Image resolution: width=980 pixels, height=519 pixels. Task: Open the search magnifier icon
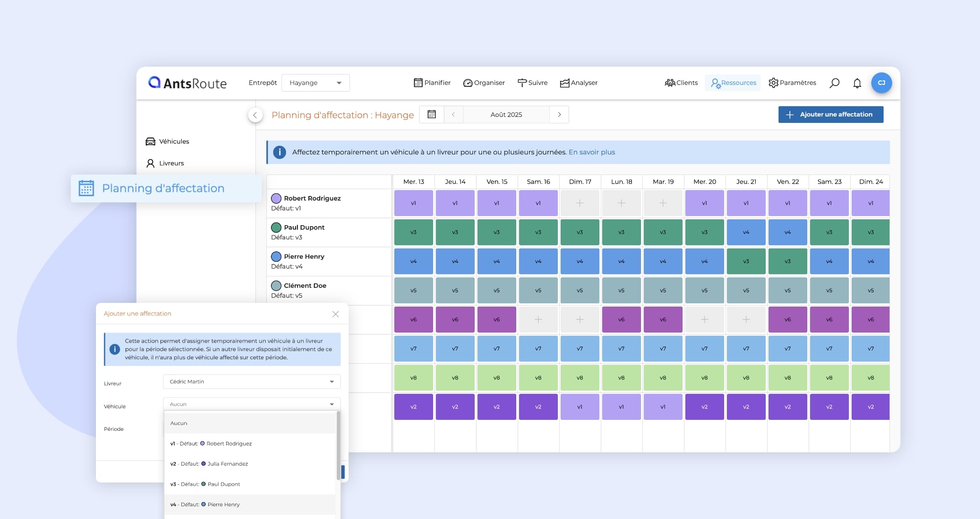click(x=834, y=83)
